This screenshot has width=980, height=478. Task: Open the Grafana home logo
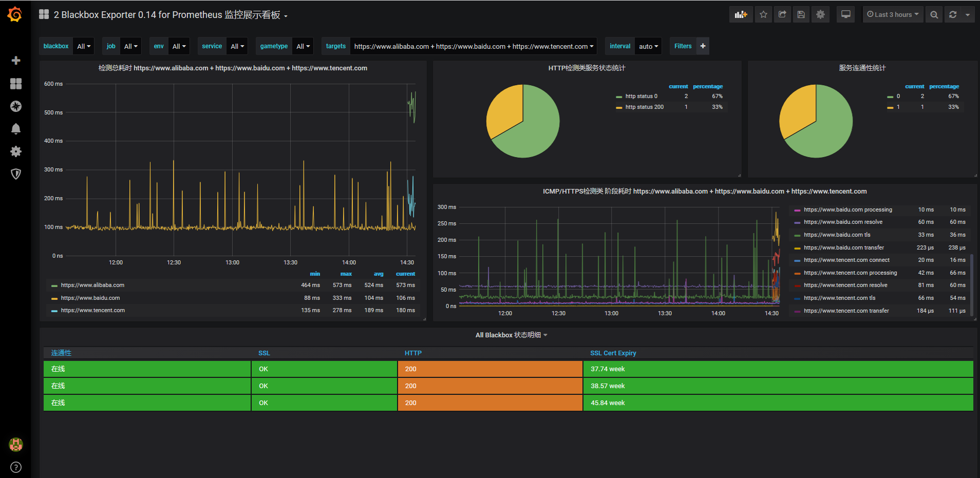[15, 14]
